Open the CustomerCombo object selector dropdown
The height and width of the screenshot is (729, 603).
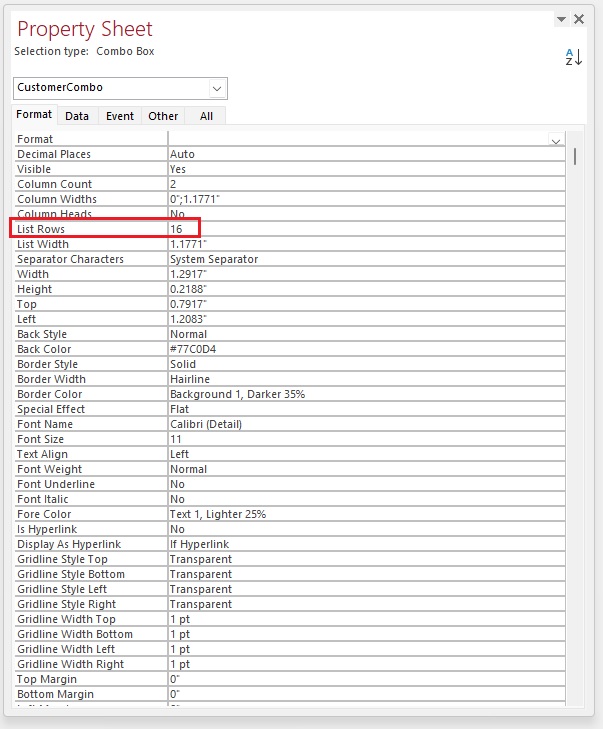pyautogui.click(x=217, y=88)
